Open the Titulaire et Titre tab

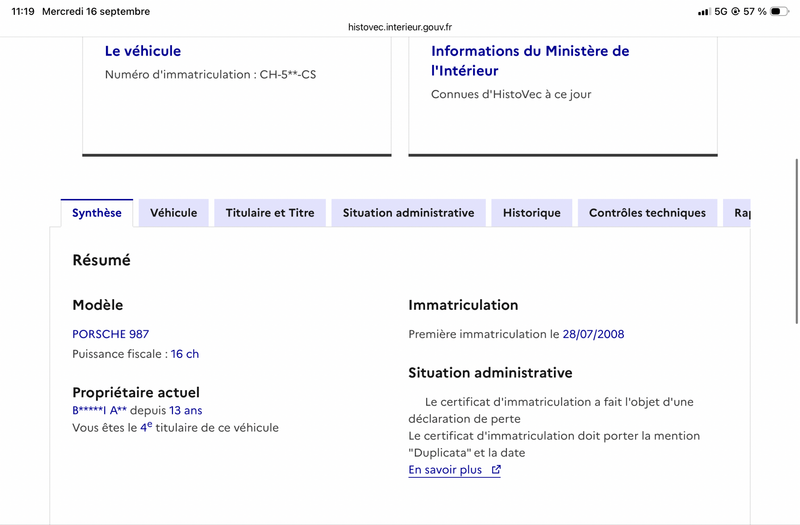270,213
